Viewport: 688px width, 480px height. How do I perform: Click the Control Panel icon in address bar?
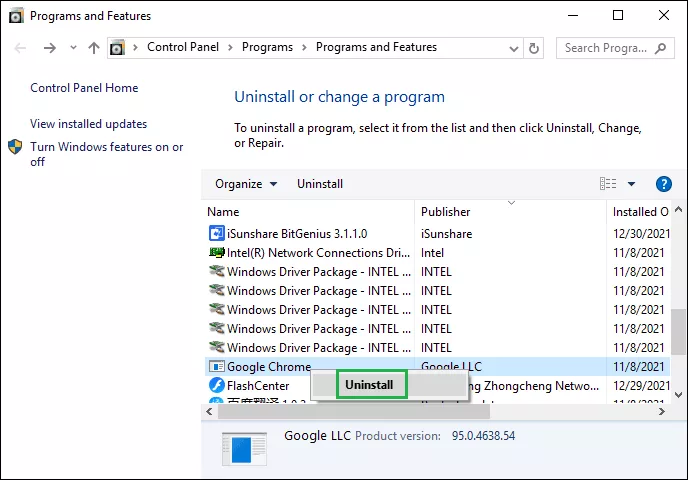tap(117, 47)
